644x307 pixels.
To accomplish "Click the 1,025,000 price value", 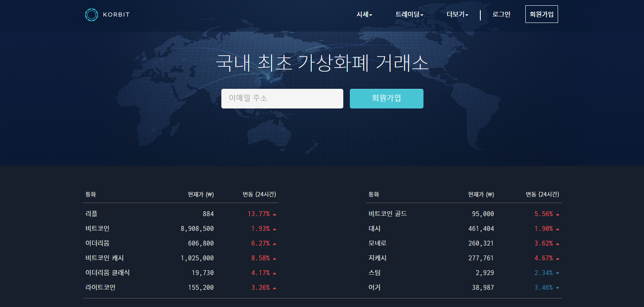I will 197,258.
